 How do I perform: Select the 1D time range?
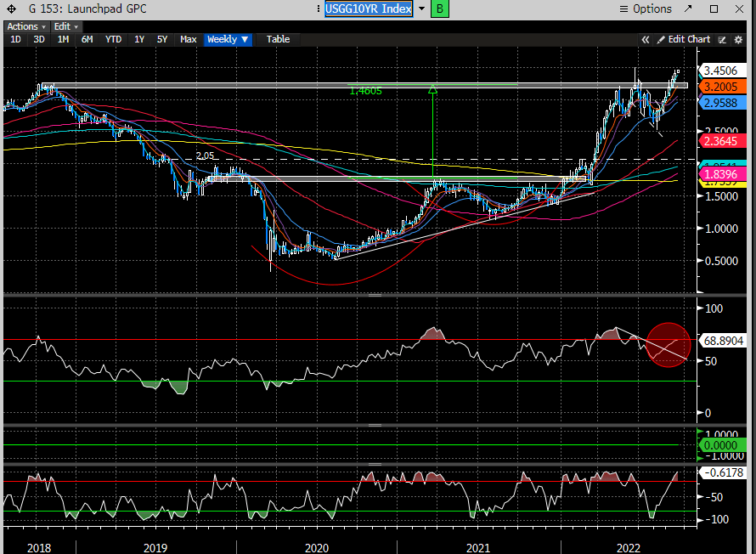[15, 39]
